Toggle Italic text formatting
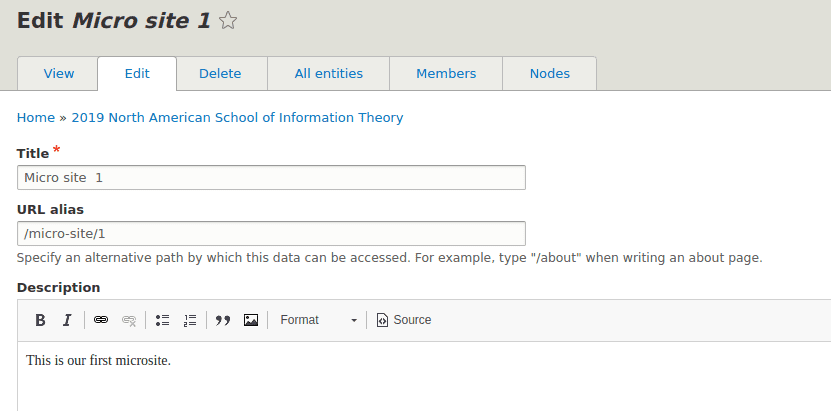The height and width of the screenshot is (411, 831). point(67,320)
